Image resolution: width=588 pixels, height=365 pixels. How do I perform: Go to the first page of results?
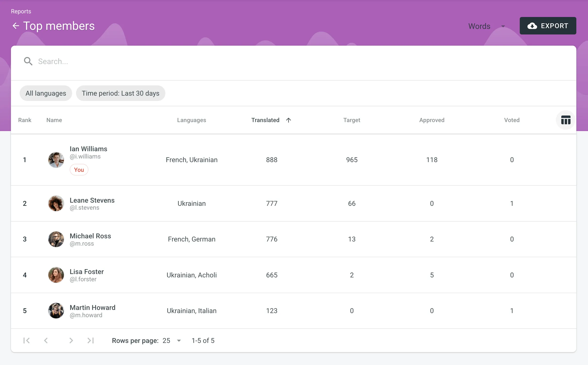coord(26,340)
